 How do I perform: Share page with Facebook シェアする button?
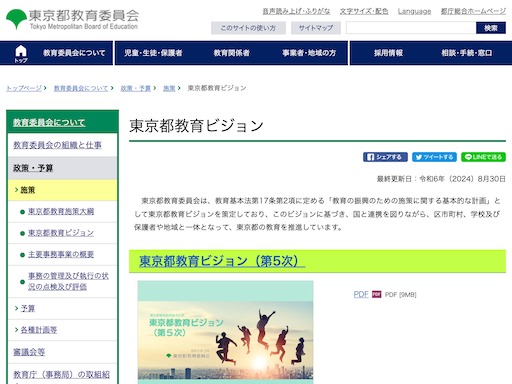click(385, 157)
